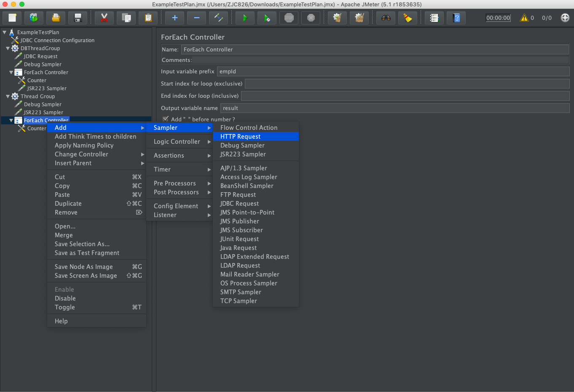Open the Logic Controller submenu

(180, 142)
